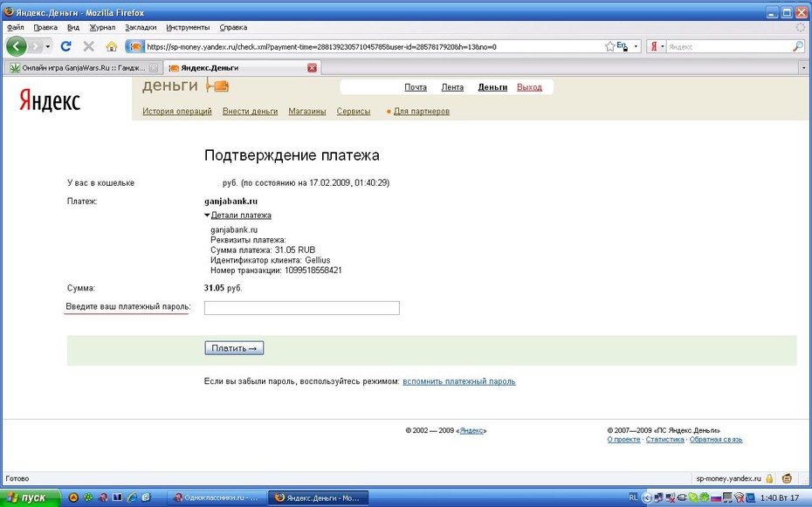Click the RL language indicator in tray

coord(633,497)
